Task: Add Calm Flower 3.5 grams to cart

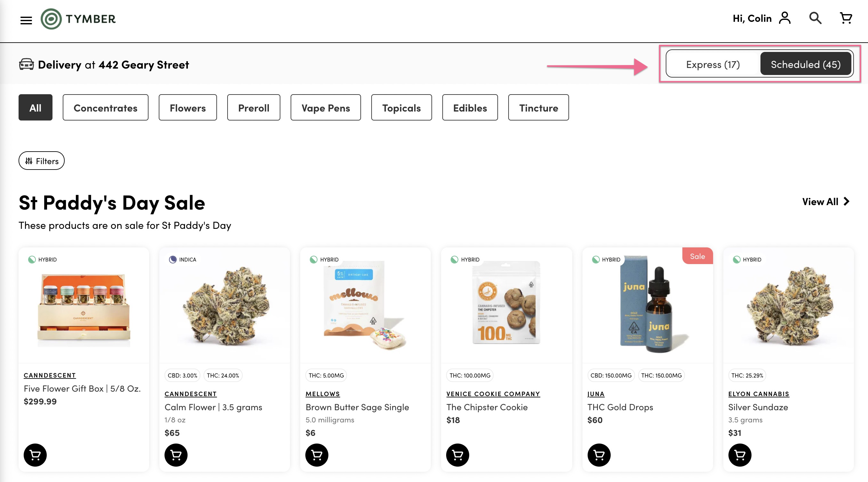Action: point(176,455)
